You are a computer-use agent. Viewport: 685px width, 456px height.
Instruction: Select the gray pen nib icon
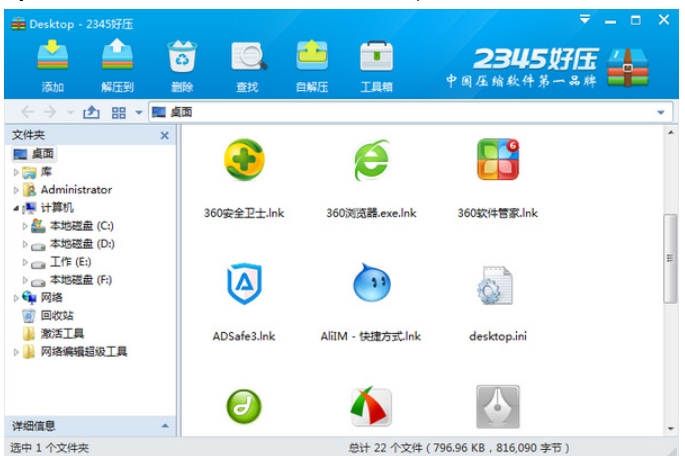(x=498, y=407)
